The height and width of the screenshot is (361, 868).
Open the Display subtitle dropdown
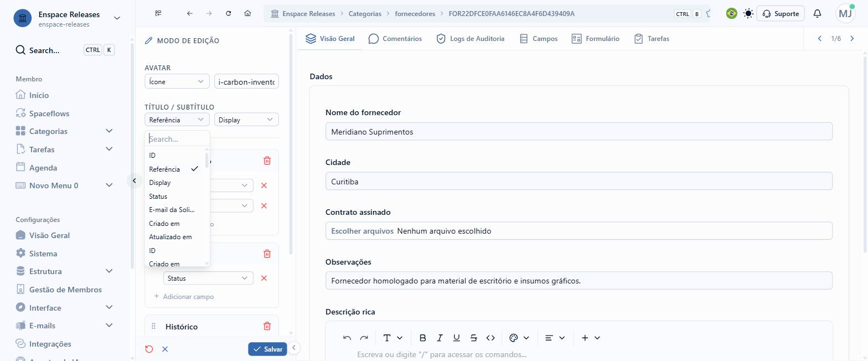[x=246, y=120]
